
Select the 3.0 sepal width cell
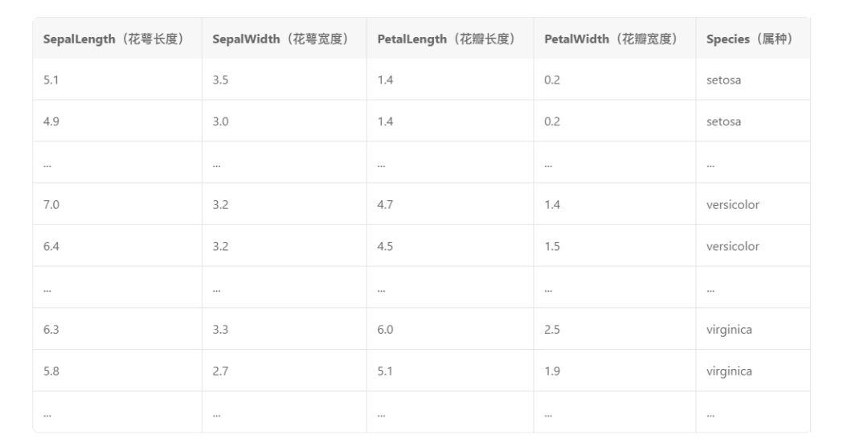220,122
